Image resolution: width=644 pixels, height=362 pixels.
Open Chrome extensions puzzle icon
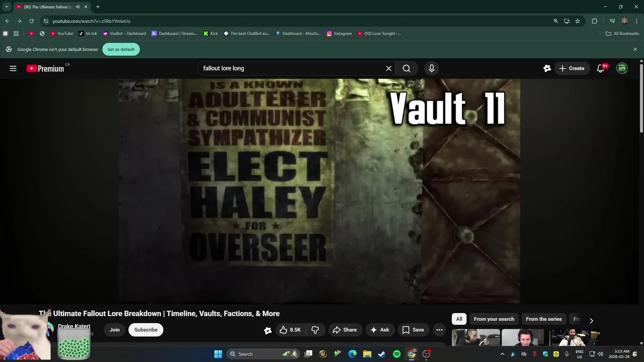(x=594, y=21)
